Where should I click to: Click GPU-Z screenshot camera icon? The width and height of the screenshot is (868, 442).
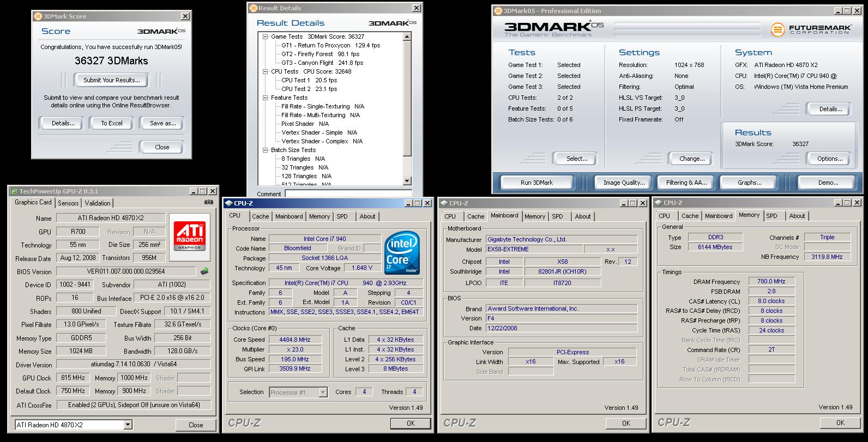point(209,202)
